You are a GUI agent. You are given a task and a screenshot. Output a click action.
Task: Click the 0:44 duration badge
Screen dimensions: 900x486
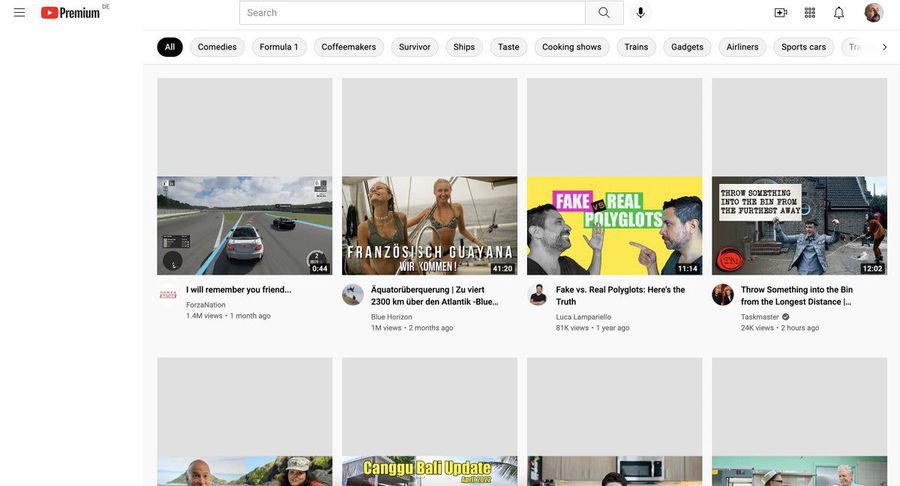click(320, 269)
